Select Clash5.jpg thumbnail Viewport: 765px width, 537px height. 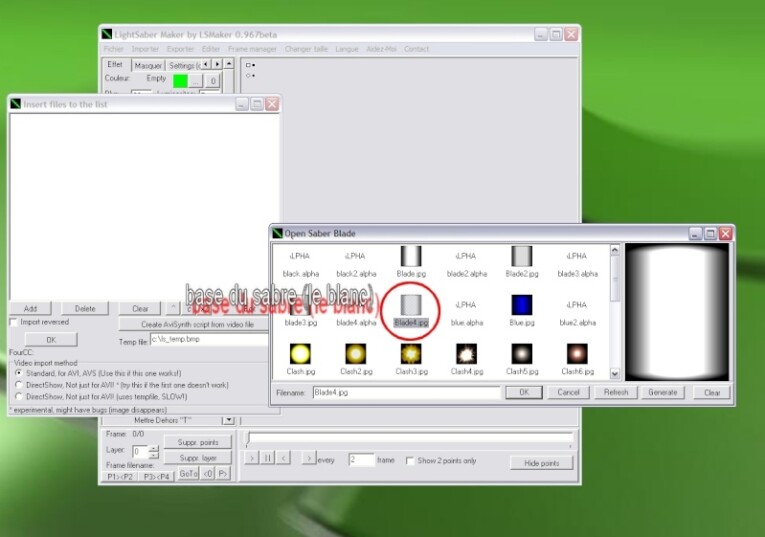[522, 354]
